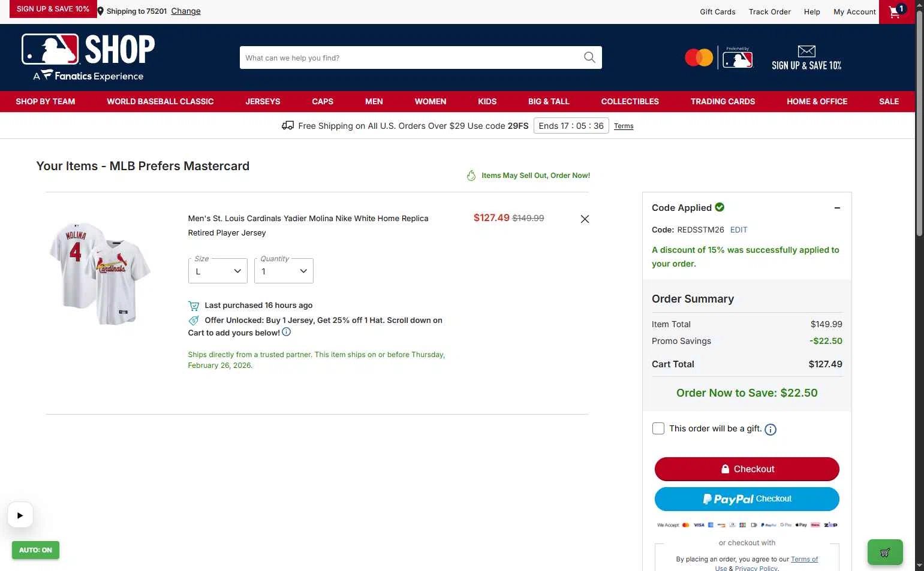The height and width of the screenshot is (571, 924).
Task: Open the Caps menu
Action: (323, 102)
